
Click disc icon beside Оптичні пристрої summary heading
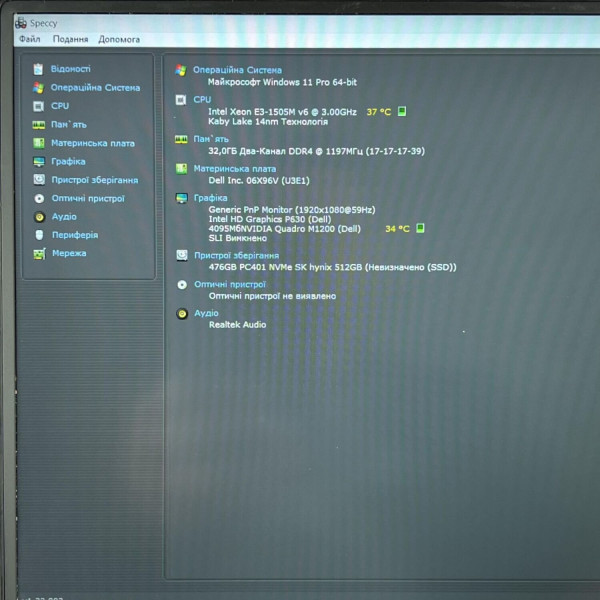pyautogui.click(x=182, y=284)
